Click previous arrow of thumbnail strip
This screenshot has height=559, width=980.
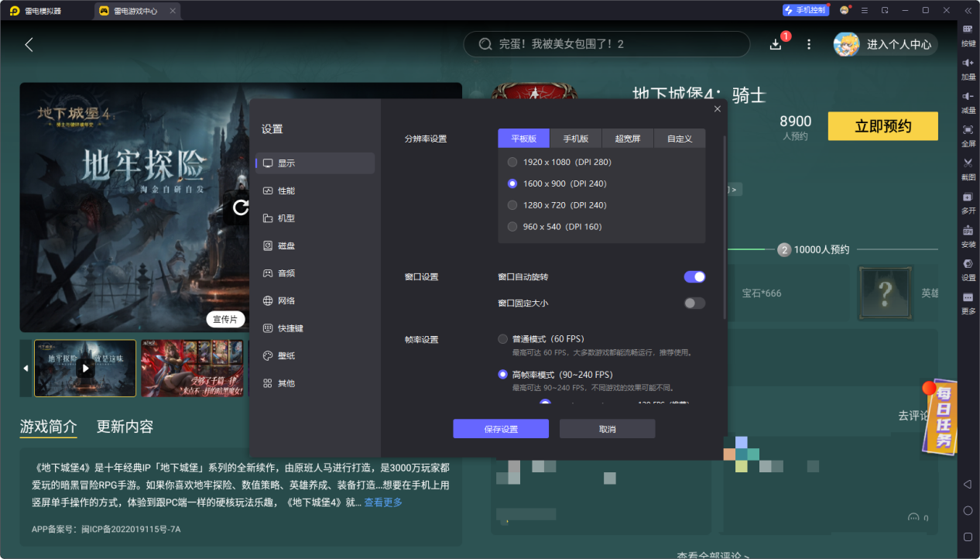coord(26,369)
